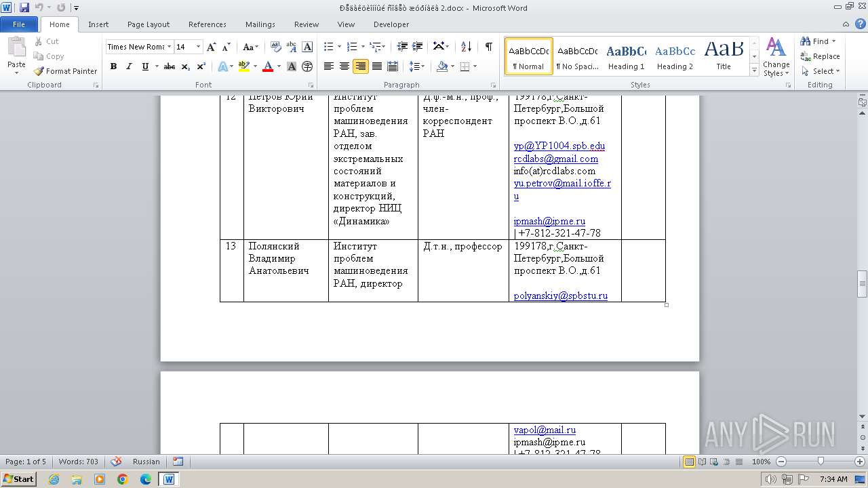Click the Enclose Characters icon
Screen dimensions: 868x488
(x=307, y=66)
